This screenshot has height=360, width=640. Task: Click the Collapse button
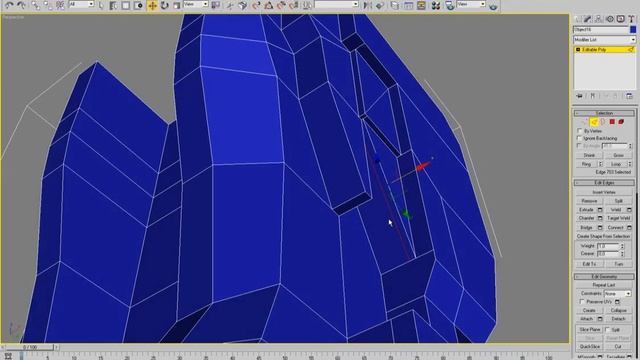(x=619, y=310)
